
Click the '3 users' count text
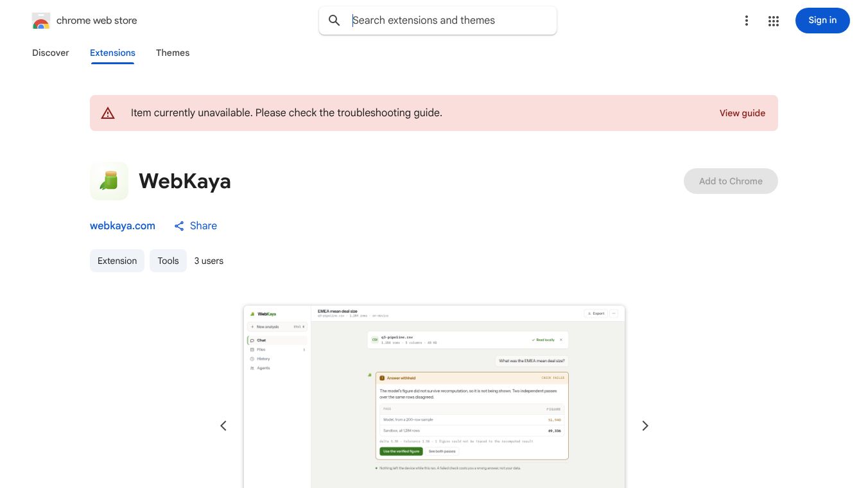(x=209, y=261)
